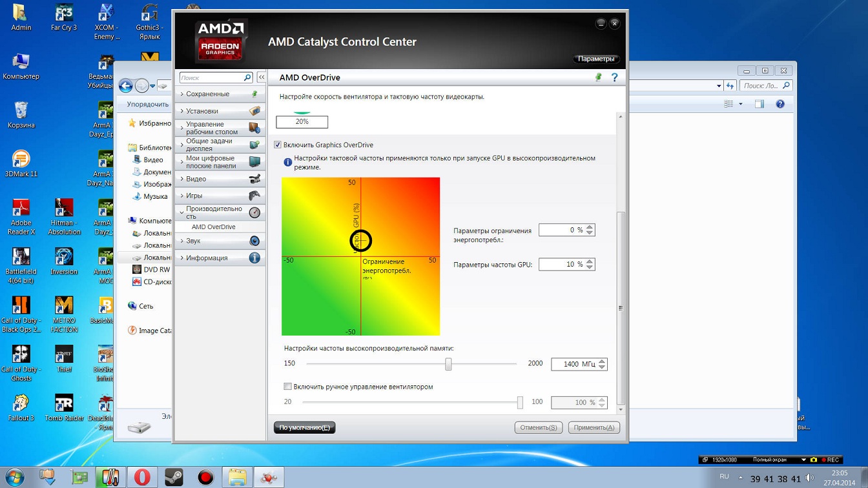Image resolution: width=868 pixels, height=488 pixels.
Task: Click the REC button on the recording bar
Action: (831, 460)
